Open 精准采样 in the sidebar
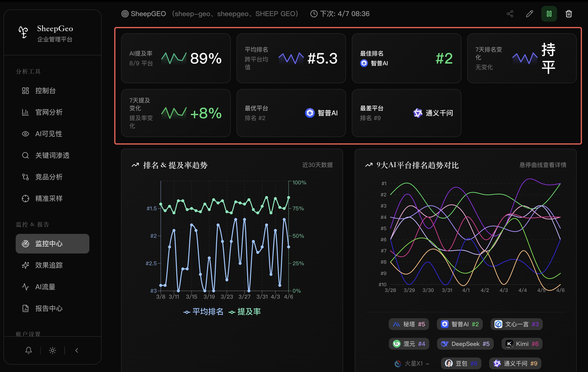 (x=53, y=198)
